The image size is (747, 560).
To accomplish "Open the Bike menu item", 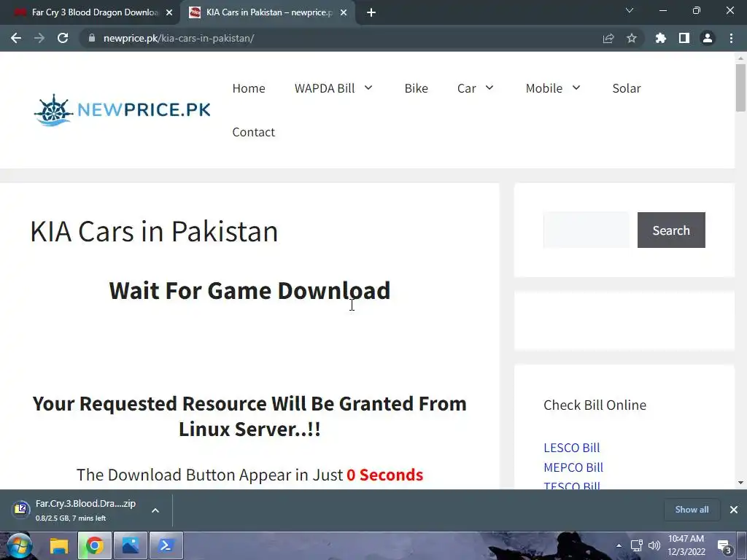I will pyautogui.click(x=416, y=88).
